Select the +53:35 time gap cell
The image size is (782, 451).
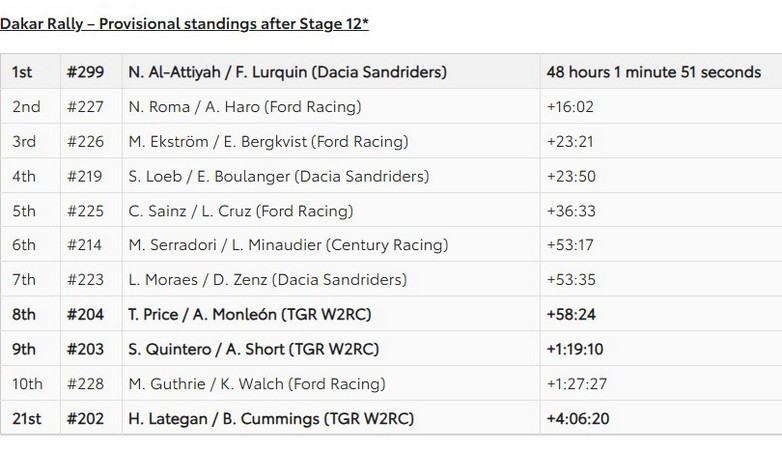click(570, 280)
